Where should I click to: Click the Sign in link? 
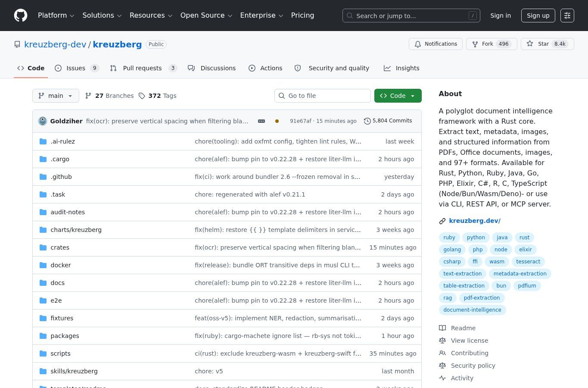(x=501, y=16)
